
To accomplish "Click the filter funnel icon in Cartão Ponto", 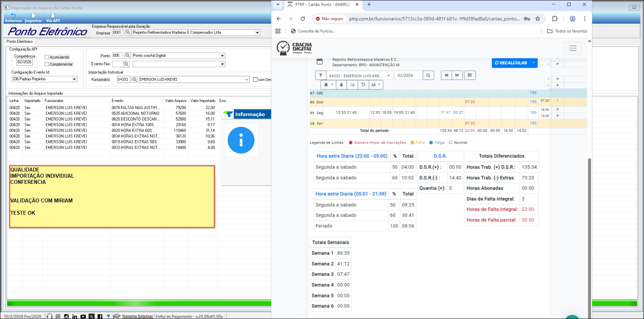I will [321, 75].
